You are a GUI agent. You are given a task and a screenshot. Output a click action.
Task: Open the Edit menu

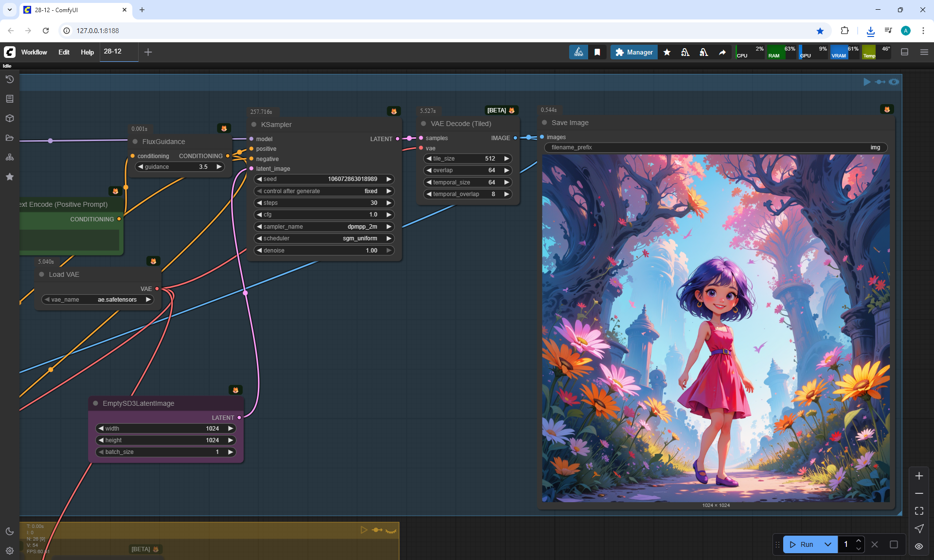pyautogui.click(x=64, y=52)
